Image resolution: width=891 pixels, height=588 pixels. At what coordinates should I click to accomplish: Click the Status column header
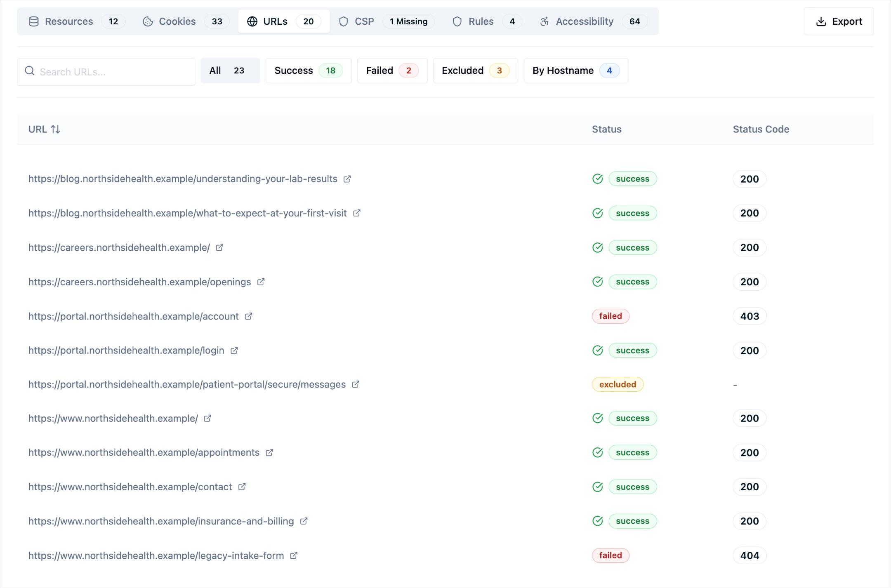click(606, 129)
